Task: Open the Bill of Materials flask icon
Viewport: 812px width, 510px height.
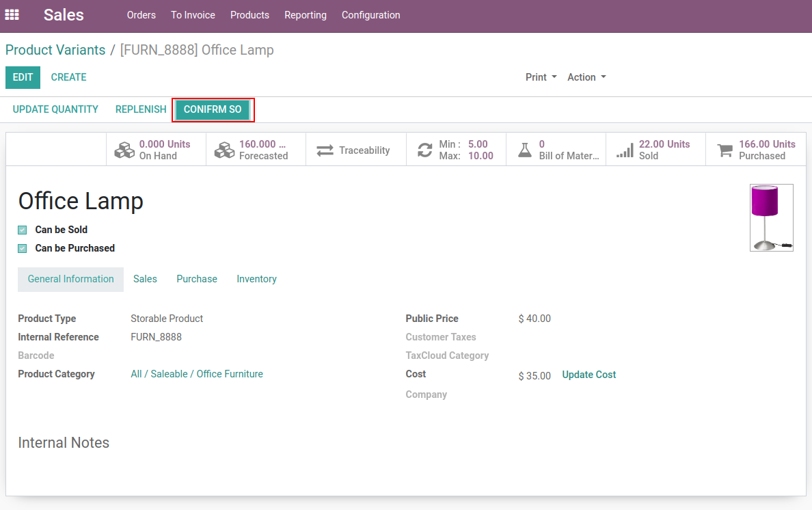Action: tap(524, 150)
